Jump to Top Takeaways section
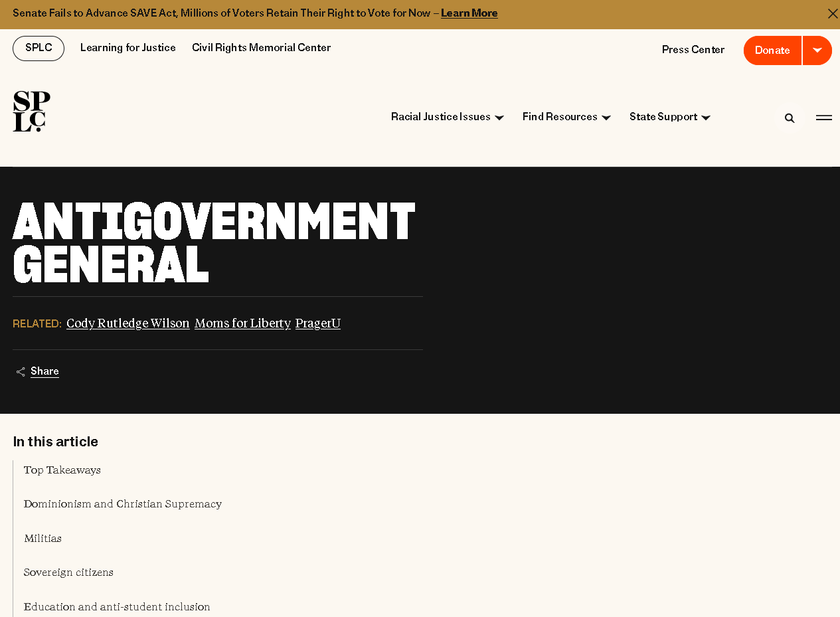Screen dimensions: 840x617 pos(62,470)
